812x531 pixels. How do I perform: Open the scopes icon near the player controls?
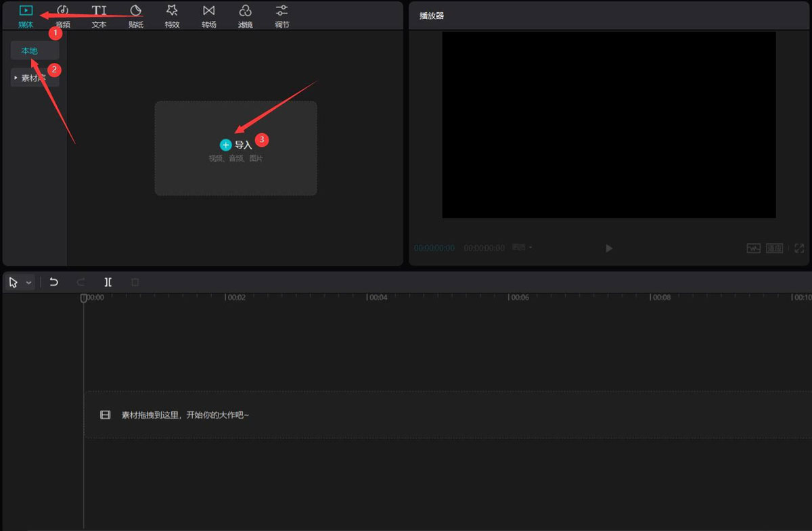(753, 248)
